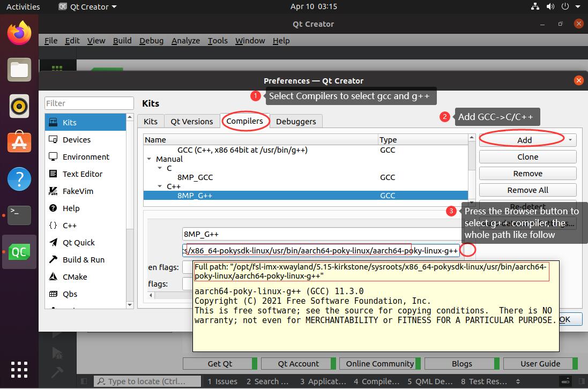The height and width of the screenshot is (389, 588).
Task: Select the 8MP_G++ compiler row
Action: coord(306,196)
